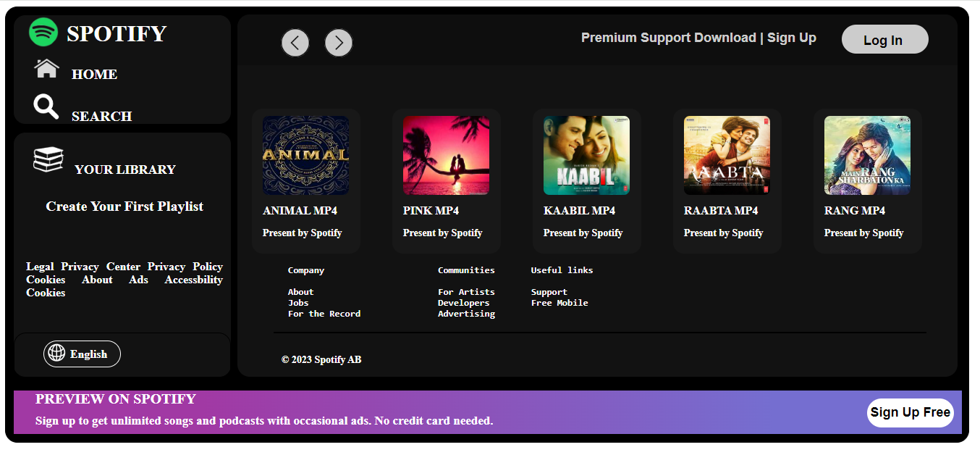Screen dimensions: 980x455
Task: Choose the RAABTA MP4 cover image
Action: pos(727,156)
